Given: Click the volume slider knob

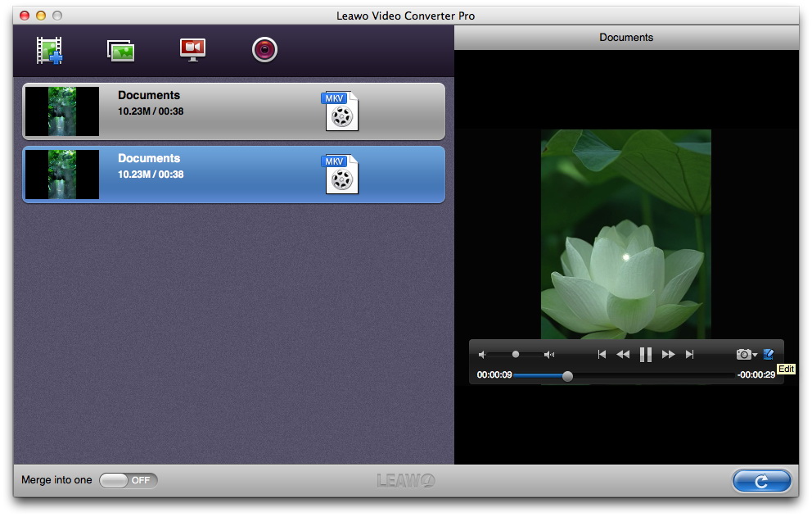Looking at the screenshot, I should tap(515, 354).
